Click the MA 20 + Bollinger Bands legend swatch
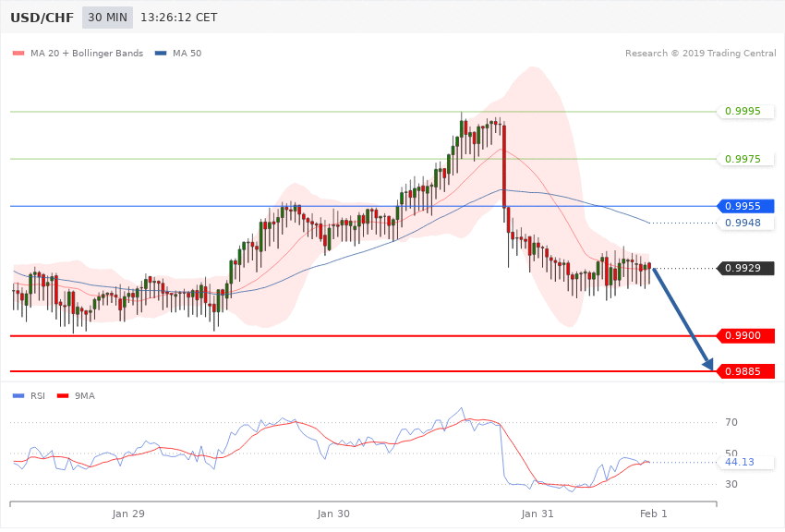 pos(18,53)
